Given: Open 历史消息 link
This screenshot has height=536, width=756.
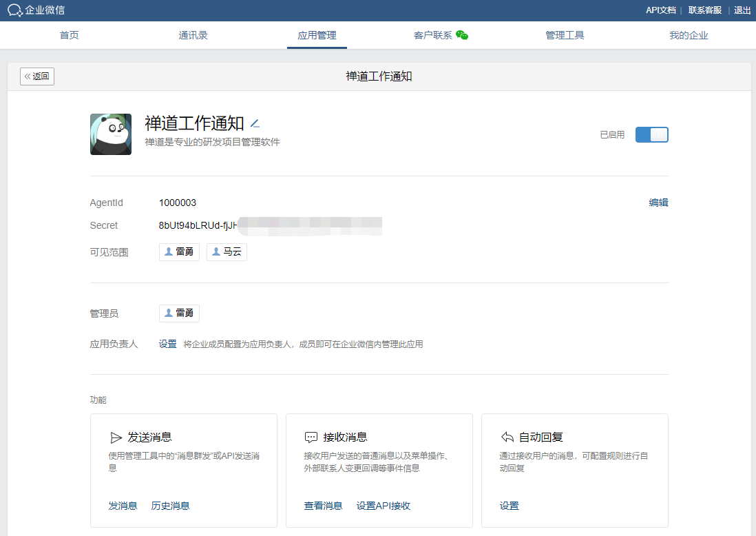Looking at the screenshot, I should (170, 506).
